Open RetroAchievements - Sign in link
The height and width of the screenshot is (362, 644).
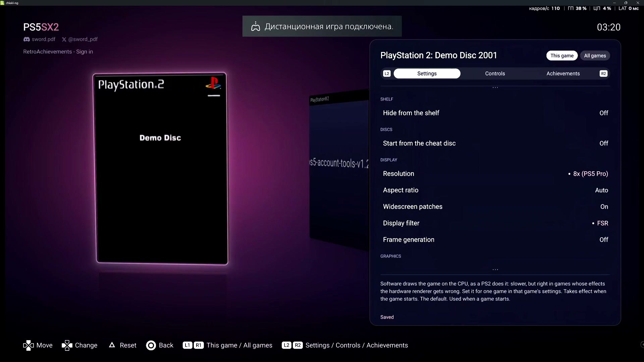click(58, 52)
